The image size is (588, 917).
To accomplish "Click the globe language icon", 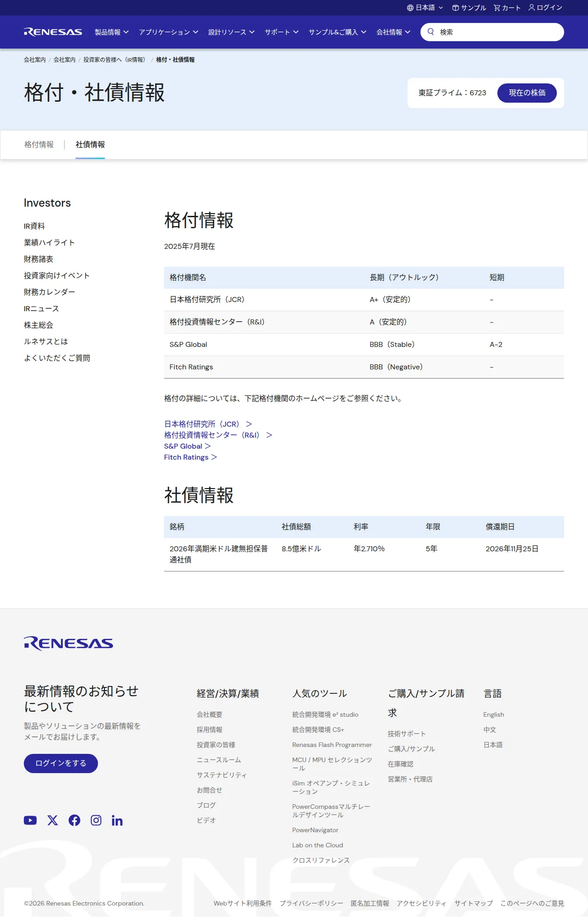I will coord(410,8).
